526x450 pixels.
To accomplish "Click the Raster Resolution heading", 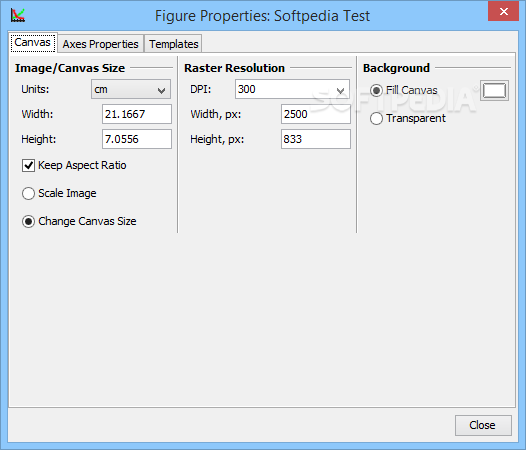I will [x=234, y=68].
